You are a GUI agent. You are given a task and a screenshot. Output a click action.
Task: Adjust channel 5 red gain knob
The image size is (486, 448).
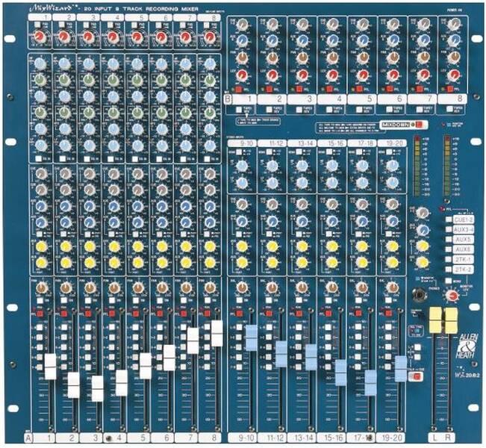[x=137, y=37]
